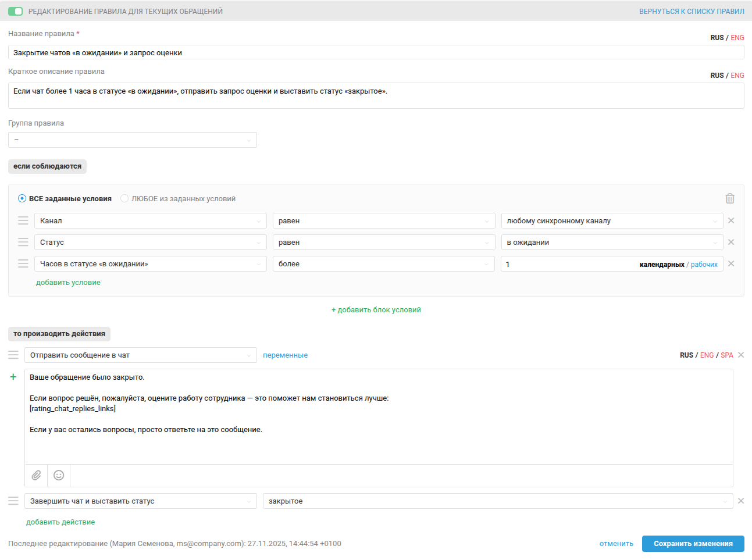Open the Группа правила dropdown
This screenshot has height=560, width=752.
pyautogui.click(x=133, y=140)
